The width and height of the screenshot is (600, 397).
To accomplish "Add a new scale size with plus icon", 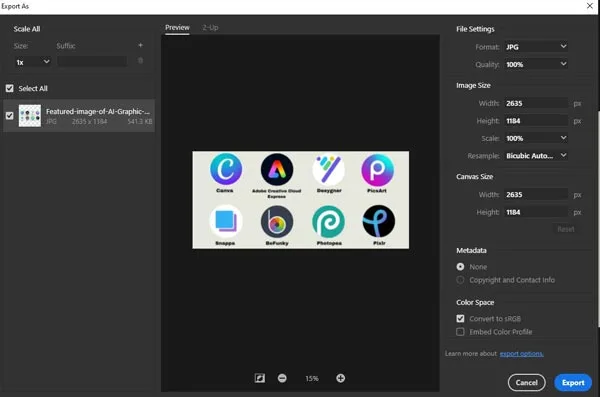I will click(x=140, y=45).
